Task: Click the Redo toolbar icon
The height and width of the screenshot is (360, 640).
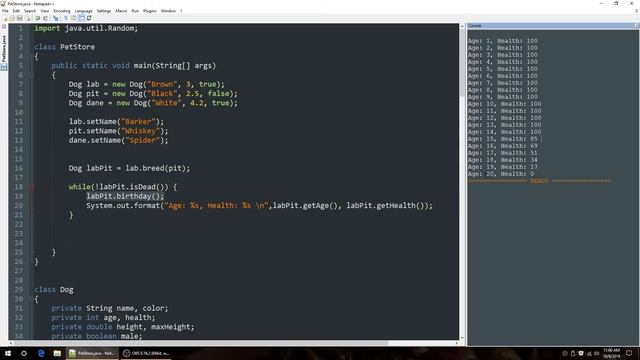Action: [45, 18]
